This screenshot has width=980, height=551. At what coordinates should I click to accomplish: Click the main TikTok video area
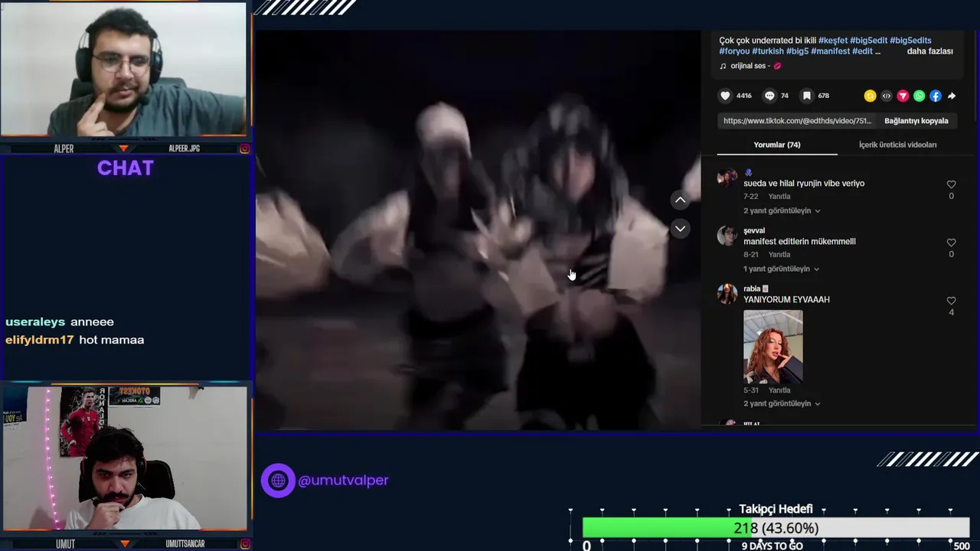(478, 230)
